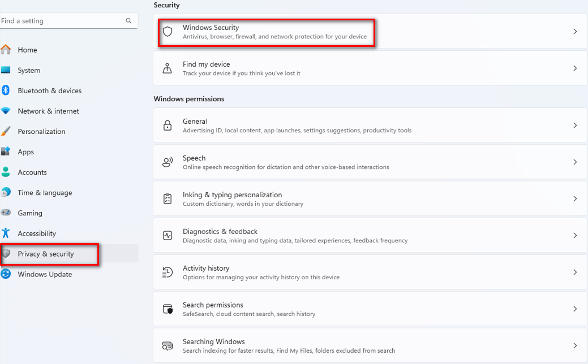The image size is (588, 364).
Task: Click the Windows permissions heading
Action: (189, 99)
